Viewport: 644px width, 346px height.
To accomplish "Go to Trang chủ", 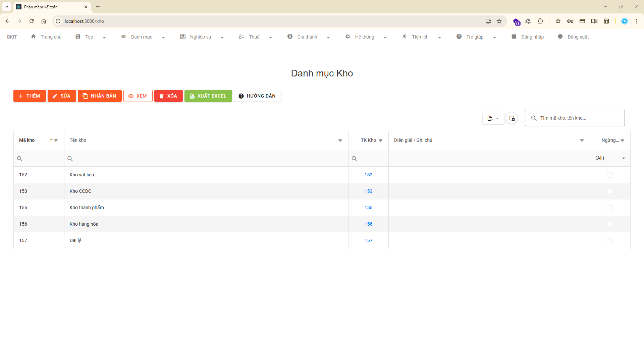I will (46, 37).
